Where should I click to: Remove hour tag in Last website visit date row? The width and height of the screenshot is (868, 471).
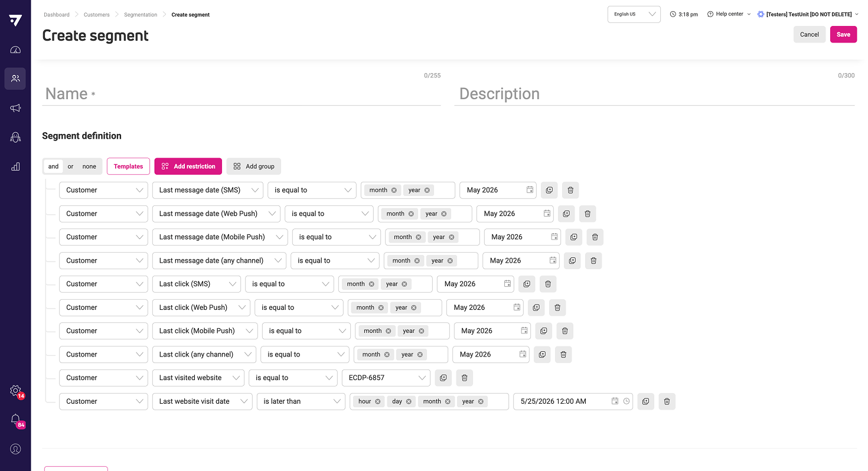tap(377, 401)
